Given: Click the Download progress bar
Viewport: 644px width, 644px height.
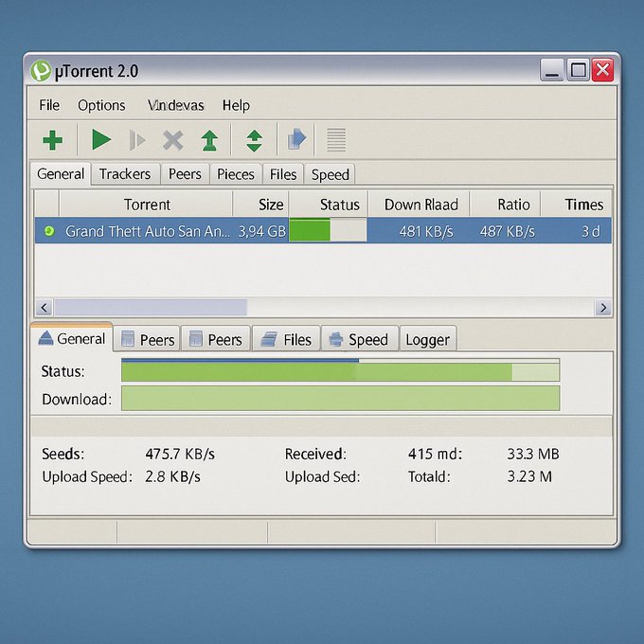Looking at the screenshot, I should (341, 398).
